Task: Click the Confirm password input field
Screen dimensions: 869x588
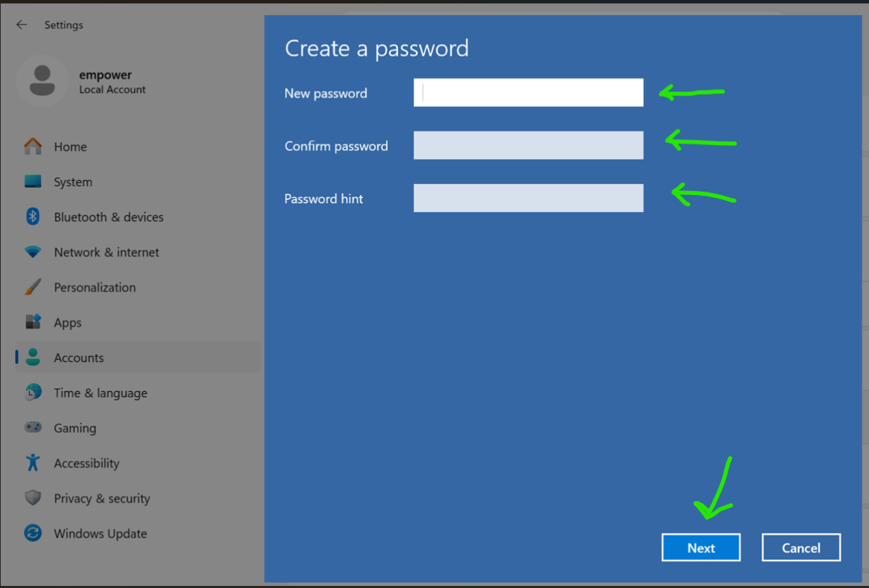Action: point(528,145)
